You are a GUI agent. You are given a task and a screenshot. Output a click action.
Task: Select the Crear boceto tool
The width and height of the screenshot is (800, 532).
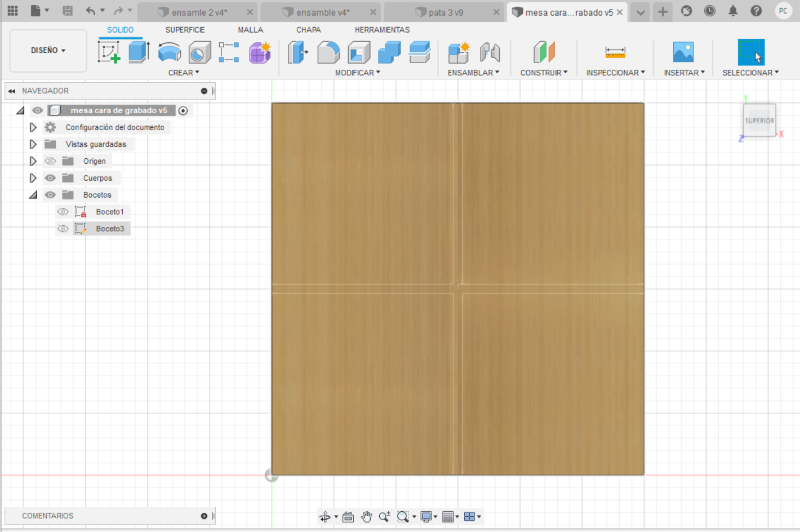tap(109, 52)
